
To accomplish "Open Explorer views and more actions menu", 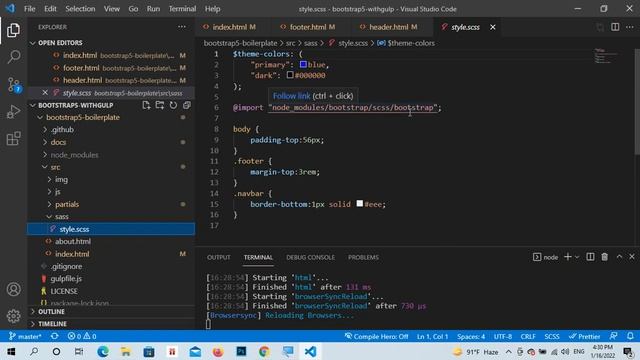I will [x=182, y=27].
